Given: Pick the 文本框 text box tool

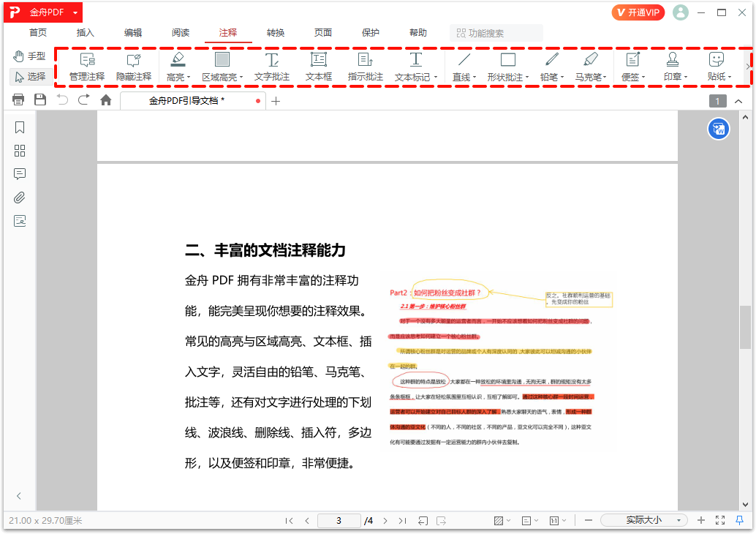Looking at the screenshot, I should click(319, 67).
